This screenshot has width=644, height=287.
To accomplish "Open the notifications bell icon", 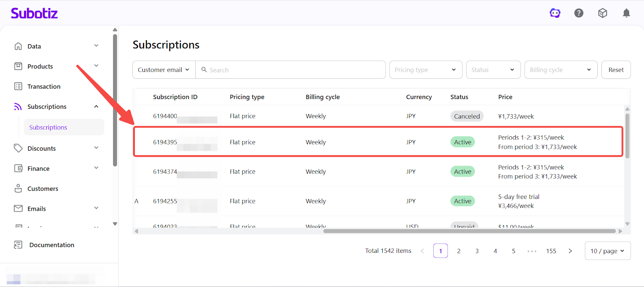I will [626, 13].
